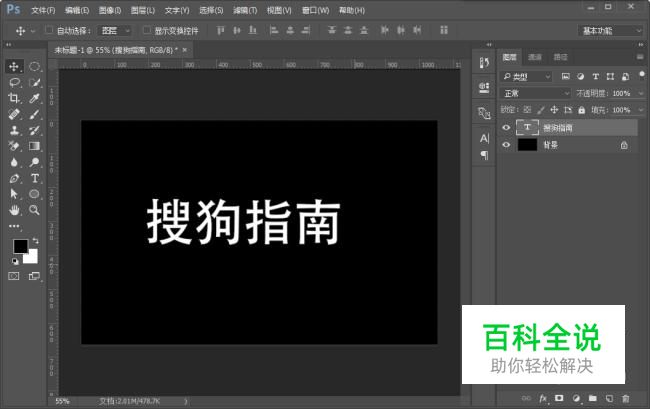Select the Crop tool
The width and height of the screenshot is (650, 409).
[14, 98]
